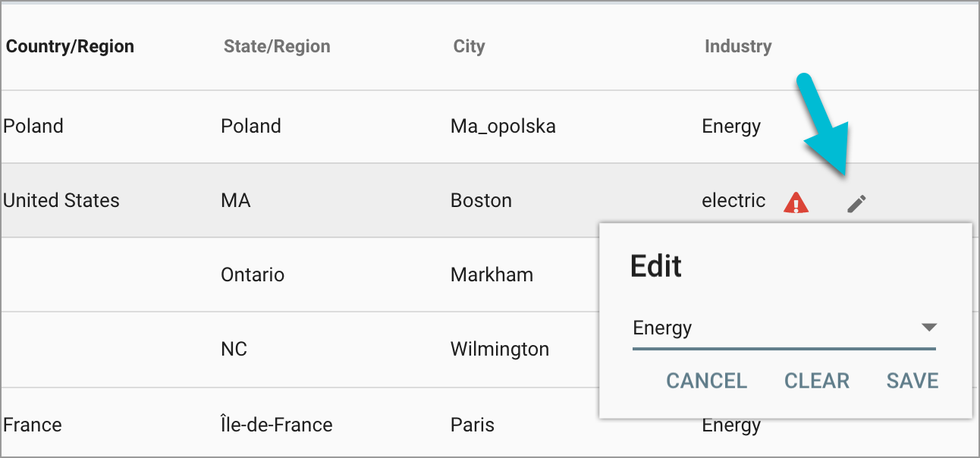
Task: Click the City column header
Action: [x=469, y=45]
